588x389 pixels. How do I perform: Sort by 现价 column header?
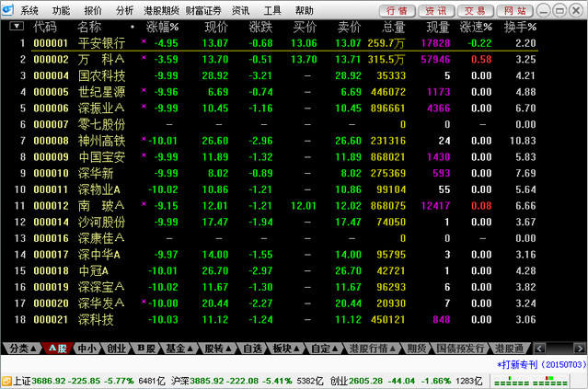tap(216, 27)
